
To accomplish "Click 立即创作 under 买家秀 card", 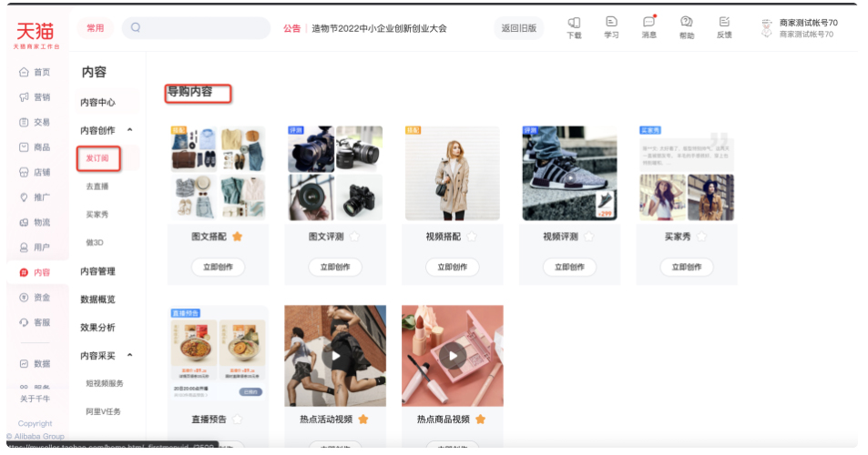I will pos(687,267).
